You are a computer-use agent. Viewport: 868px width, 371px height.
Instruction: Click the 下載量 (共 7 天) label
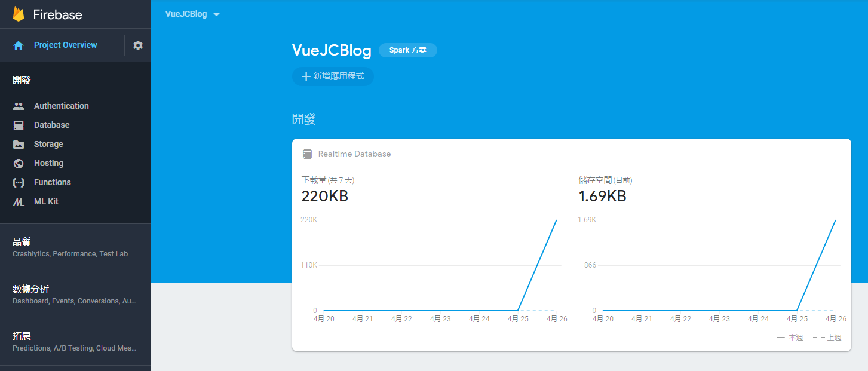328,180
